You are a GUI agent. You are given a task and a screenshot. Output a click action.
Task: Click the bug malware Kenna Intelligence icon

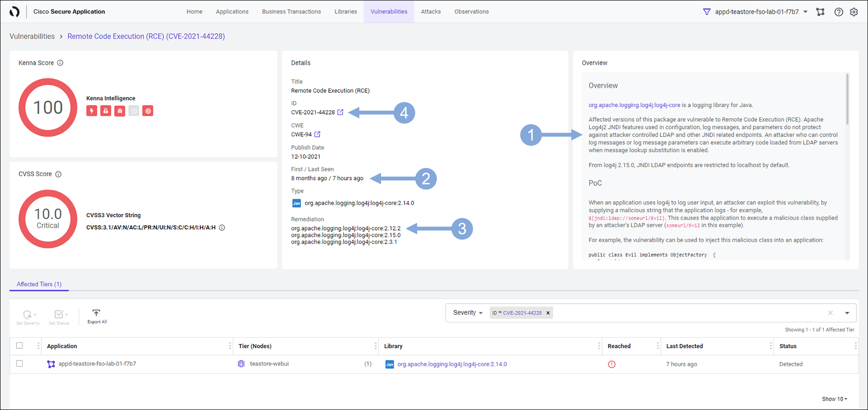[x=120, y=111]
